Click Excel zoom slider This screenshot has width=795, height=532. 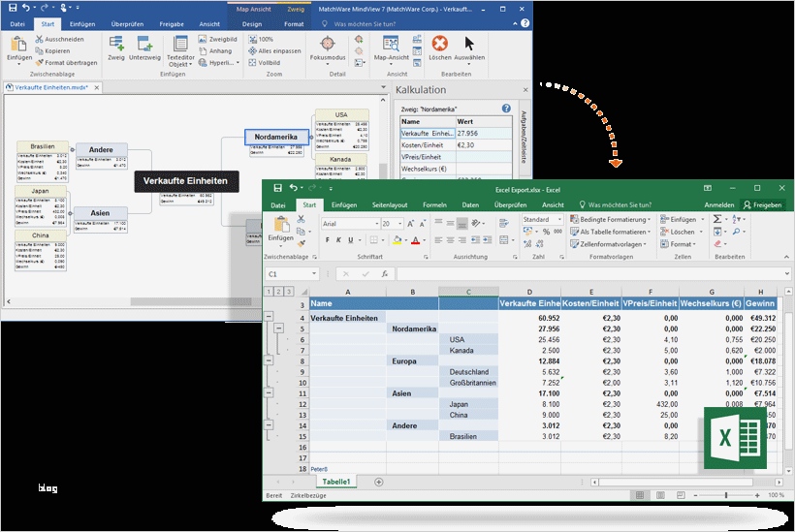pyautogui.click(x=726, y=495)
